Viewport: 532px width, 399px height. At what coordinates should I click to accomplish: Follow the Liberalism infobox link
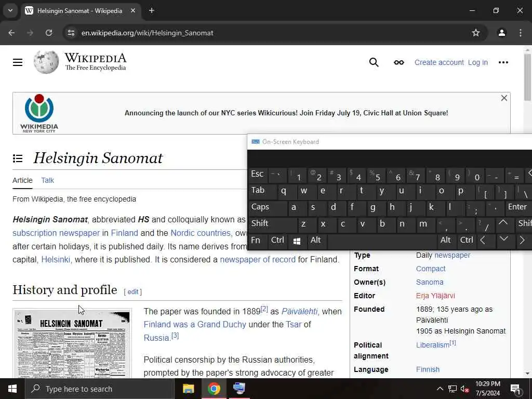pos(433,345)
